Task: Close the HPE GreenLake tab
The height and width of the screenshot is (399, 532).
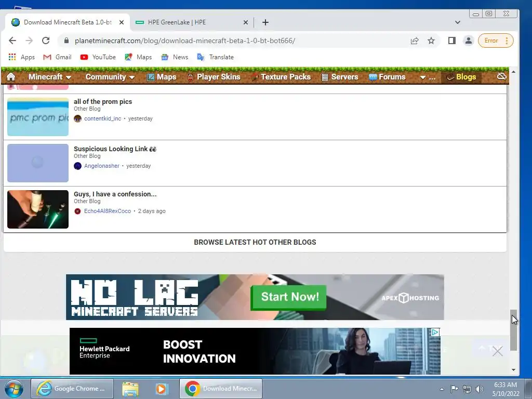Action: coord(246,22)
